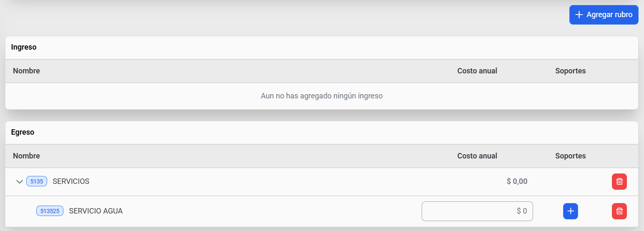644x231 pixels.
Task: Click the Ingreso section header
Action: 24,47
